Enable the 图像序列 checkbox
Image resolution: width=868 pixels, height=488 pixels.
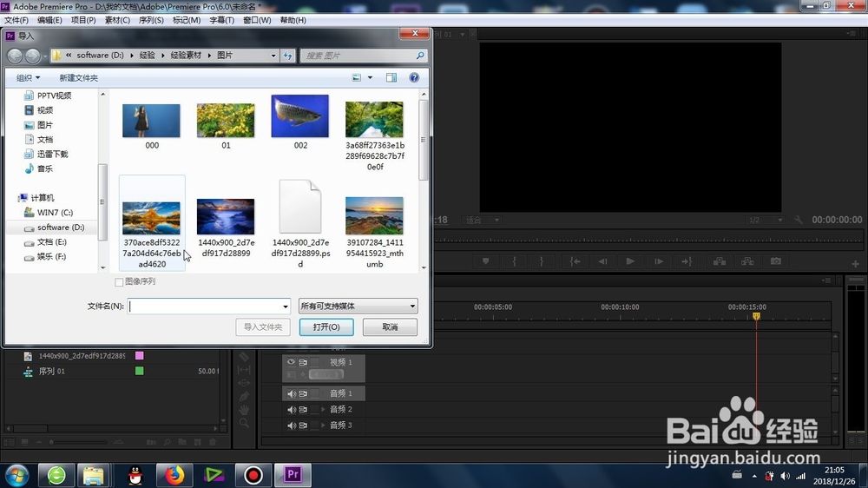point(118,282)
